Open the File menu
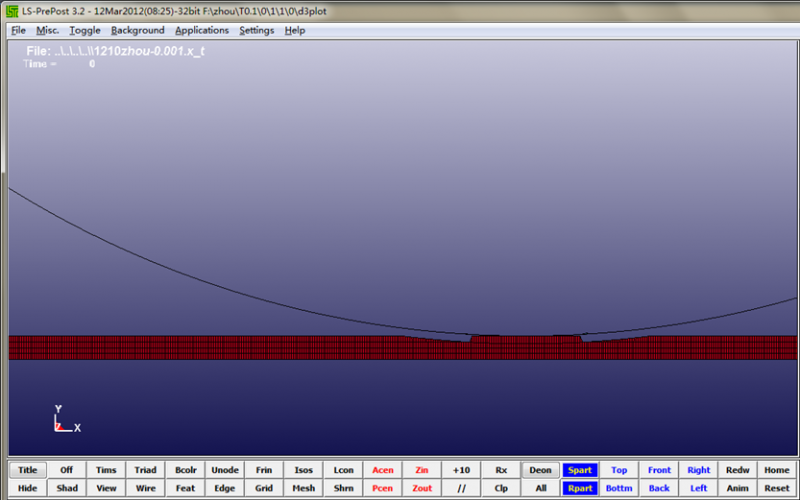The width and height of the screenshot is (800, 500). (18, 31)
